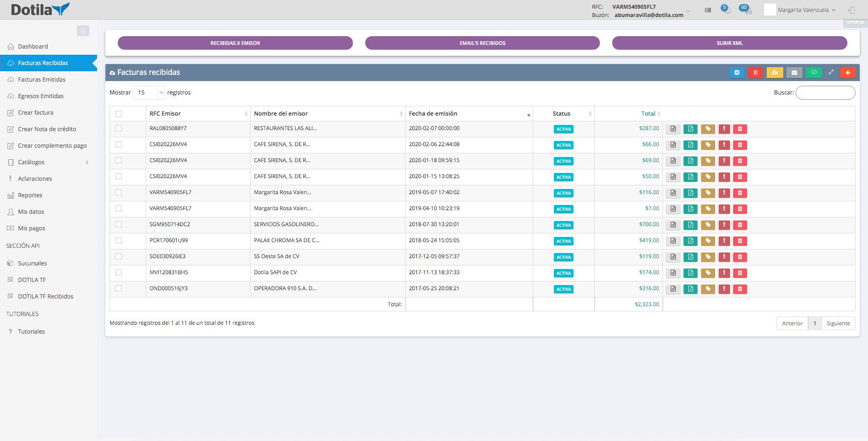The width and height of the screenshot is (868, 441).
Task: Check the checkbox for 2020-02-06 invoice row
Action: coord(119,145)
